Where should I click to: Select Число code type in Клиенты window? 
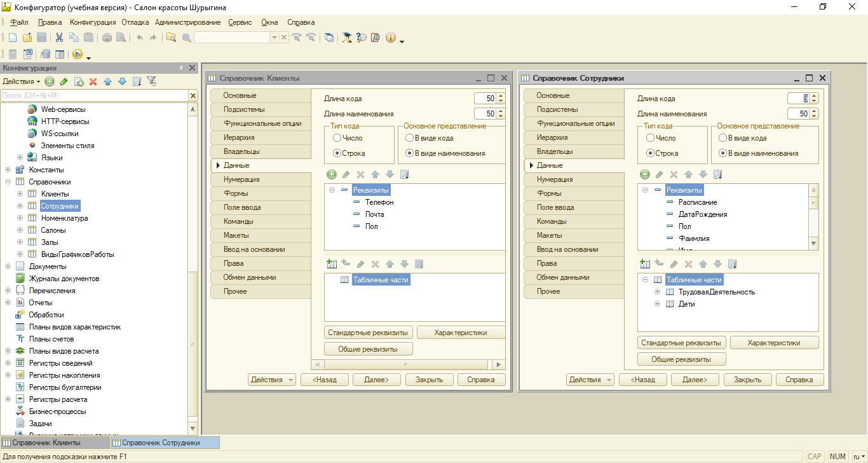tap(337, 138)
